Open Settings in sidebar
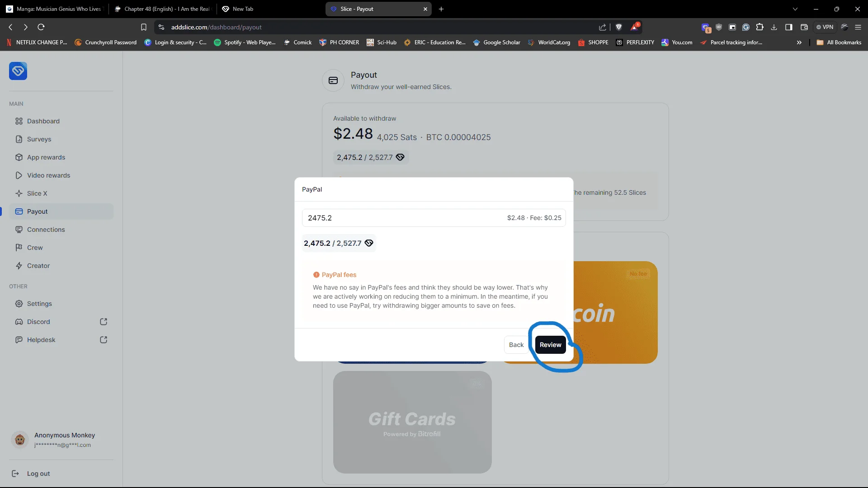 [x=61, y=304]
